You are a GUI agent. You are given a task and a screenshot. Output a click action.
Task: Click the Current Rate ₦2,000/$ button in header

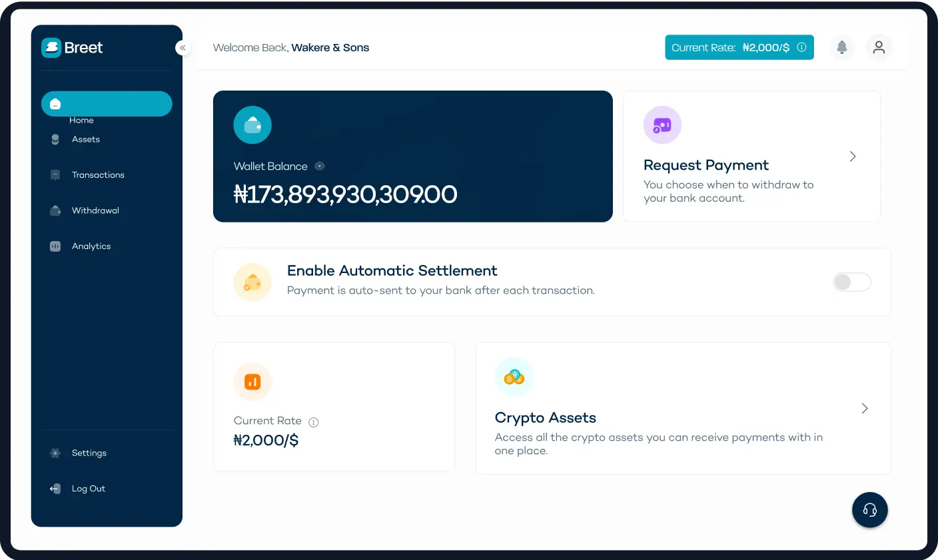tap(739, 47)
